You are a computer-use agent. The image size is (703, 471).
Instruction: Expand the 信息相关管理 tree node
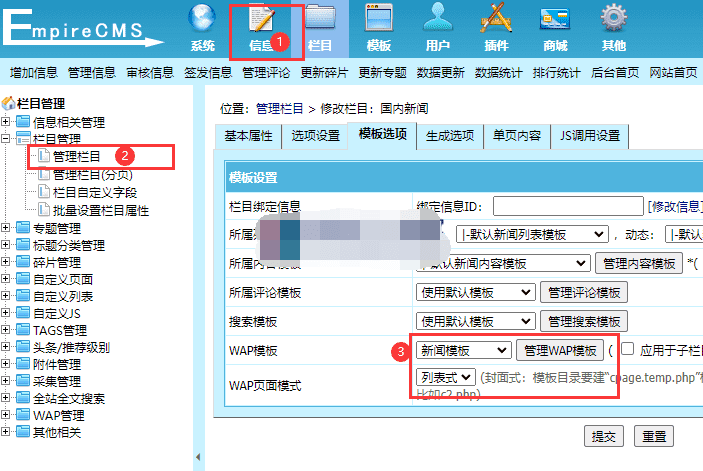tap(5, 121)
